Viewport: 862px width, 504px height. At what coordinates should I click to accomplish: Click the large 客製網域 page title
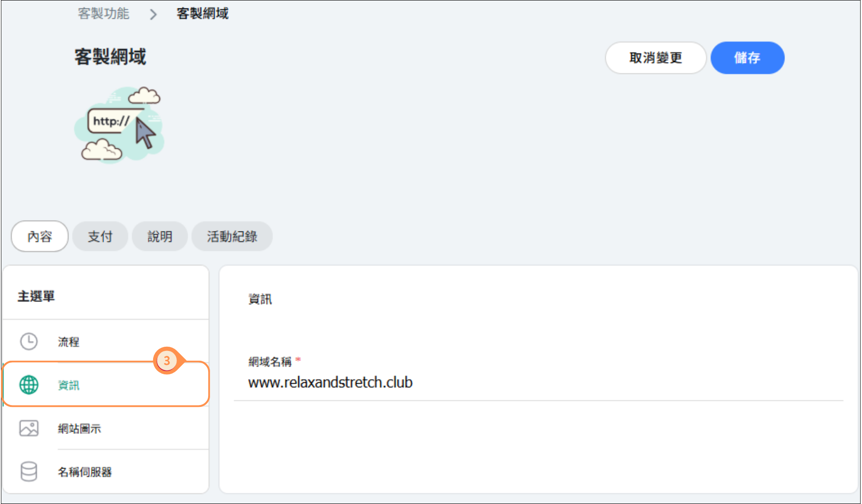point(110,57)
